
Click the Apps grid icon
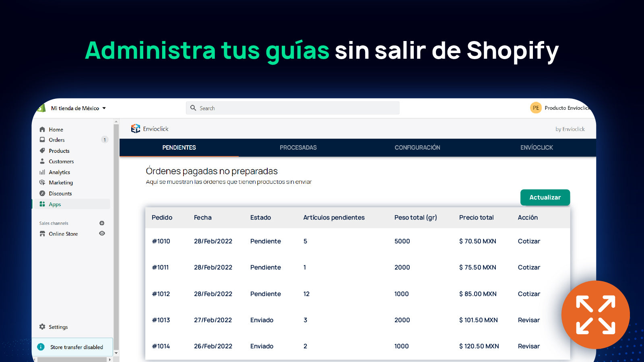tap(42, 204)
